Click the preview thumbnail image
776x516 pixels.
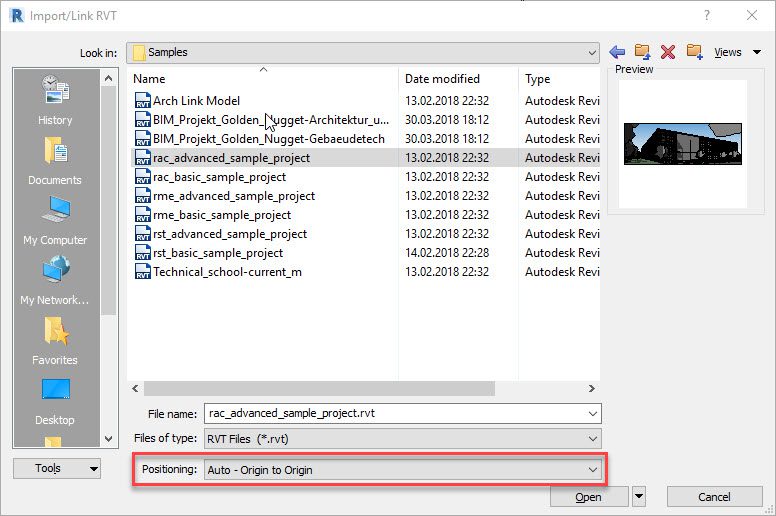(682, 143)
